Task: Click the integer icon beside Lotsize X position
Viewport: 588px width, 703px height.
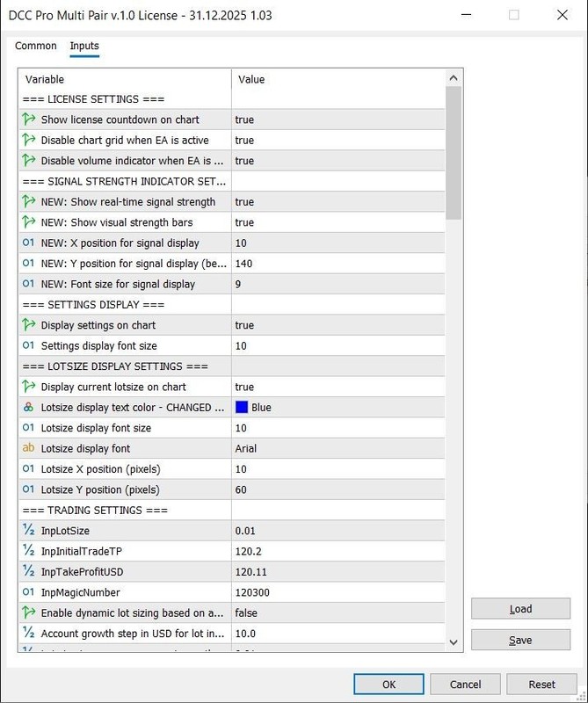Action: click(28, 468)
